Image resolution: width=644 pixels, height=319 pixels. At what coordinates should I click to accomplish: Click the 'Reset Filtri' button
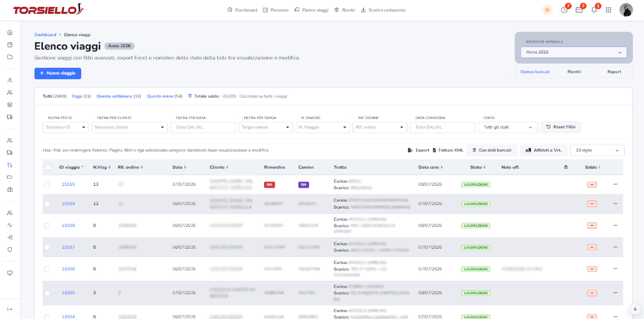coord(561,127)
